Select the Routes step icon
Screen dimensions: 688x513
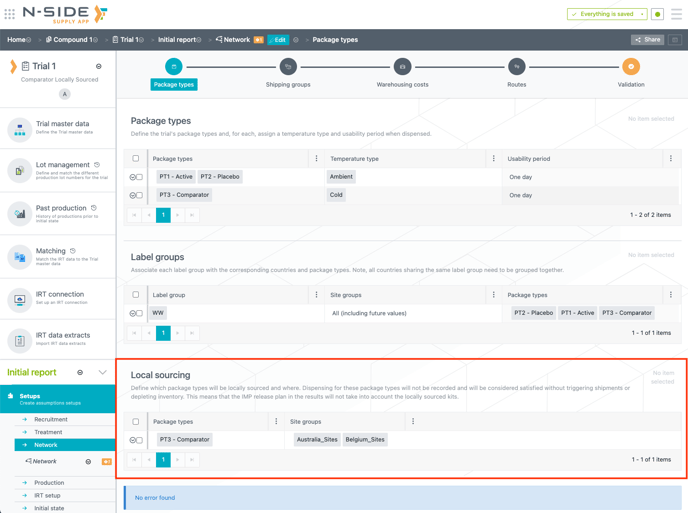[x=517, y=67]
